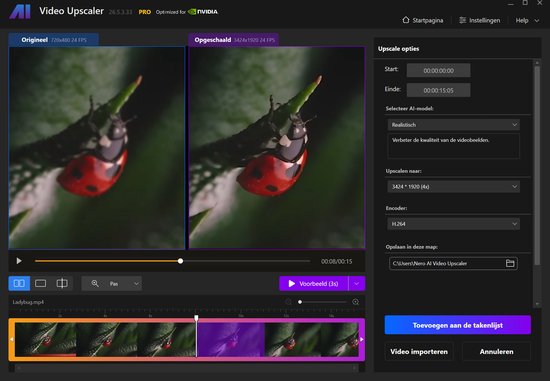This screenshot has width=550, height=381.
Task: Click the scroll-up arrow of options panel
Action: (x=537, y=63)
